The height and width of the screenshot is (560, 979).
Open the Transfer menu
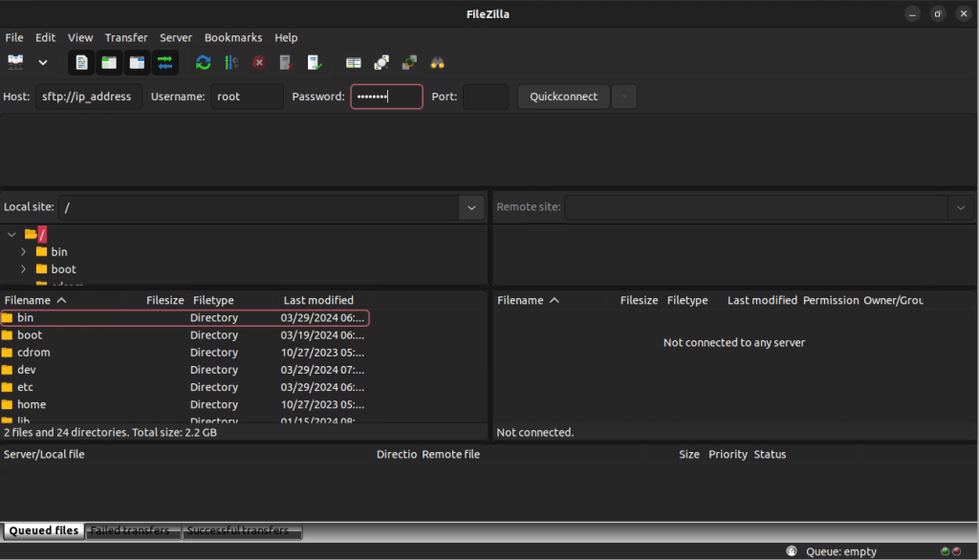click(x=126, y=37)
